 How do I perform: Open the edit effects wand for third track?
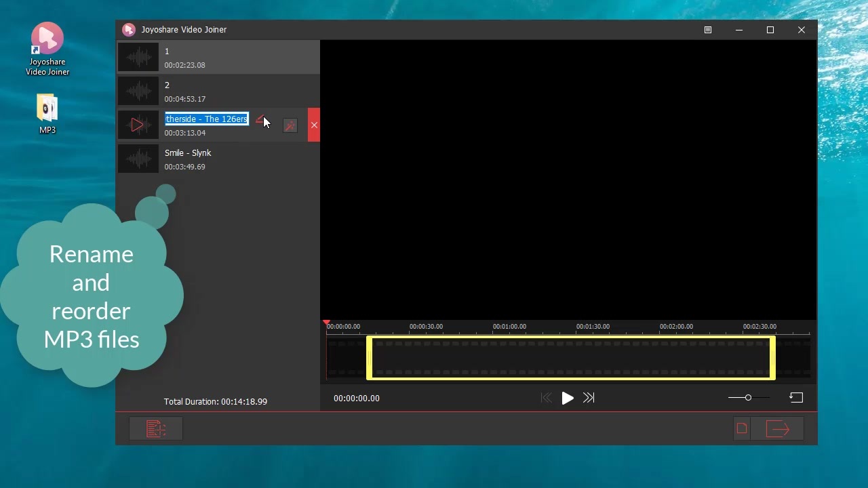click(290, 125)
